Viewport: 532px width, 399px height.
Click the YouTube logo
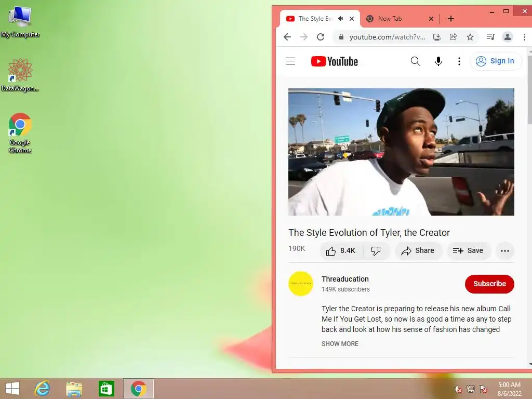tap(334, 61)
